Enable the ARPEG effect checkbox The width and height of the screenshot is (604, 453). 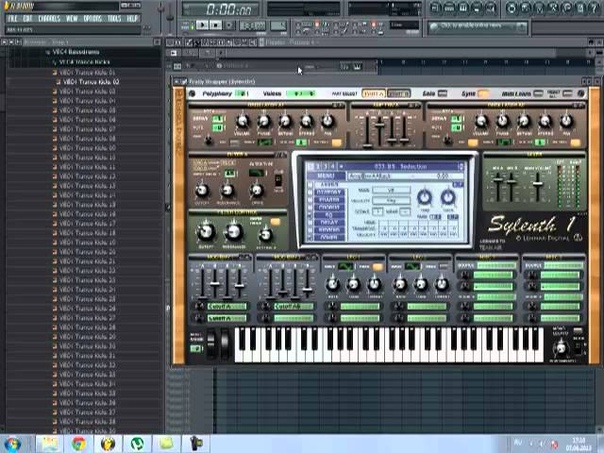point(310,185)
